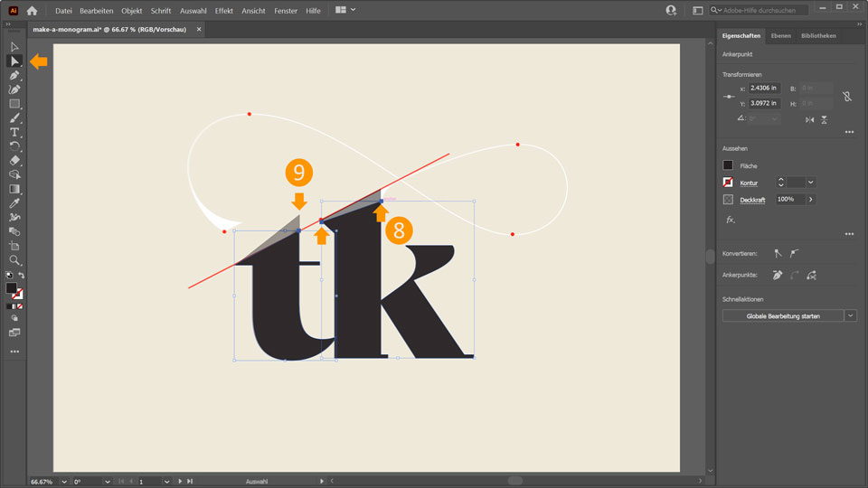
Task: Remove selected anchor points icon
Action: (x=778, y=275)
